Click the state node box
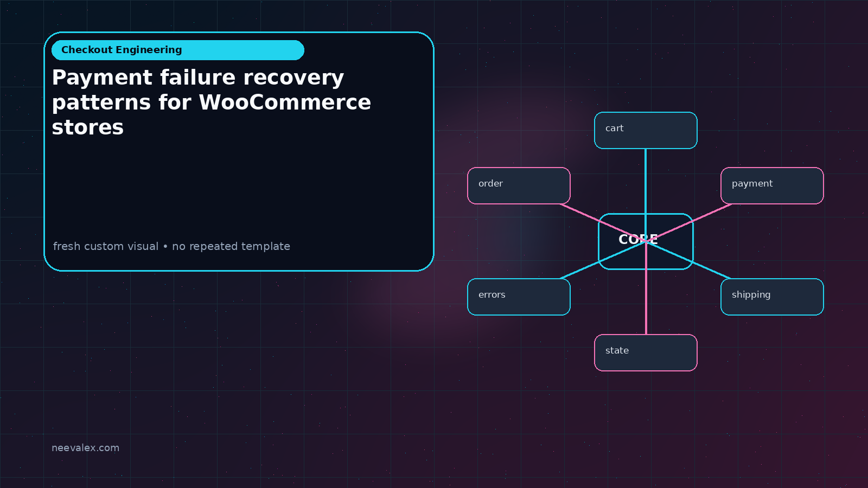Viewport: 868px width, 488px height. click(x=646, y=352)
